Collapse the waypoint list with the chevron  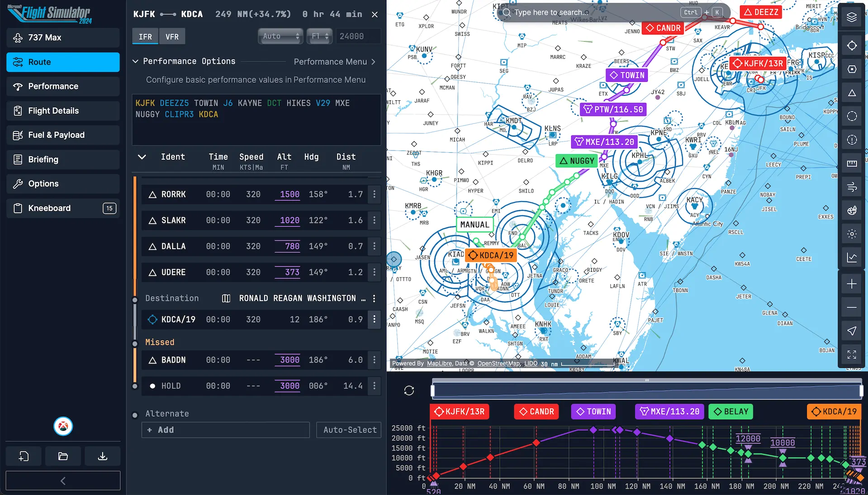(142, 157)
